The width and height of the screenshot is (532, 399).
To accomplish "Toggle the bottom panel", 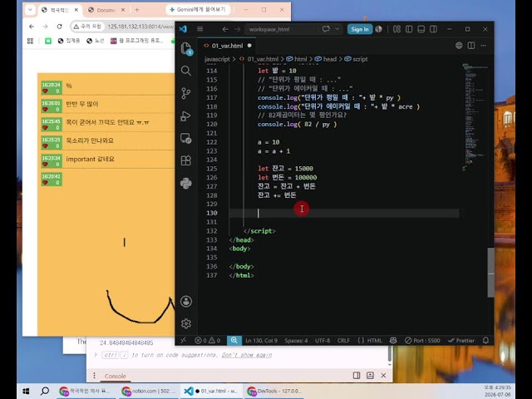I will 421,29.
